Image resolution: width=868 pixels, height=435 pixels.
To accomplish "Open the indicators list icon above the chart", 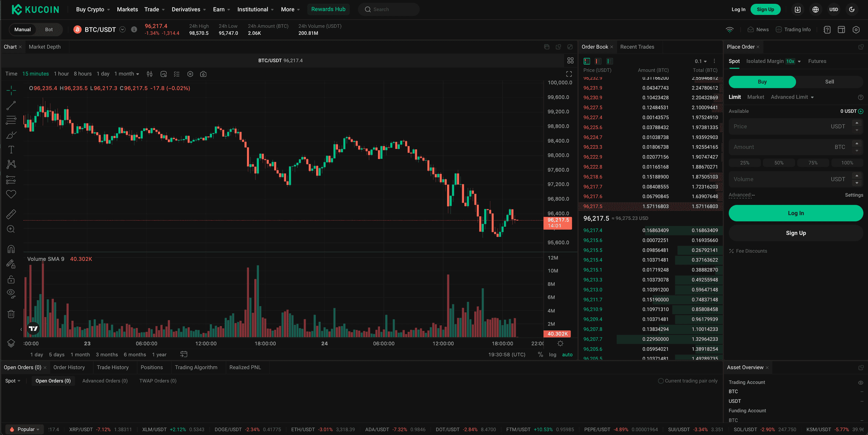I will tap(177, 74).
